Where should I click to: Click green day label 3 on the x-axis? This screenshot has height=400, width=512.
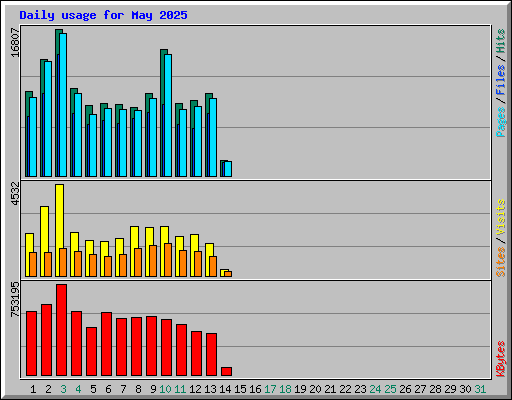[x=63, y=389]
